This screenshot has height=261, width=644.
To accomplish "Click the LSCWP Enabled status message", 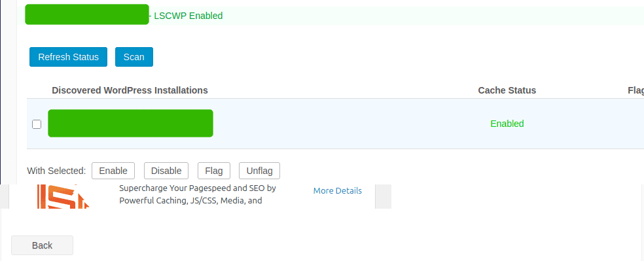I will [188, 16].
